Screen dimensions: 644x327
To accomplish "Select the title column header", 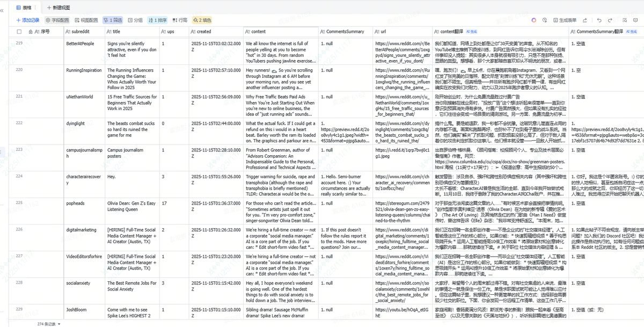I will click(x=132, y=32).
